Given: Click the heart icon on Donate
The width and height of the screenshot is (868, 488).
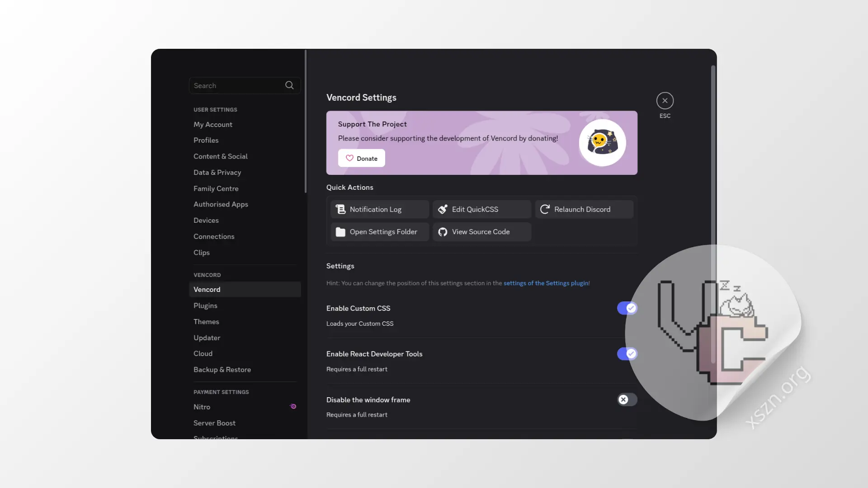Looking at the screenshot, I should [349, 158].
